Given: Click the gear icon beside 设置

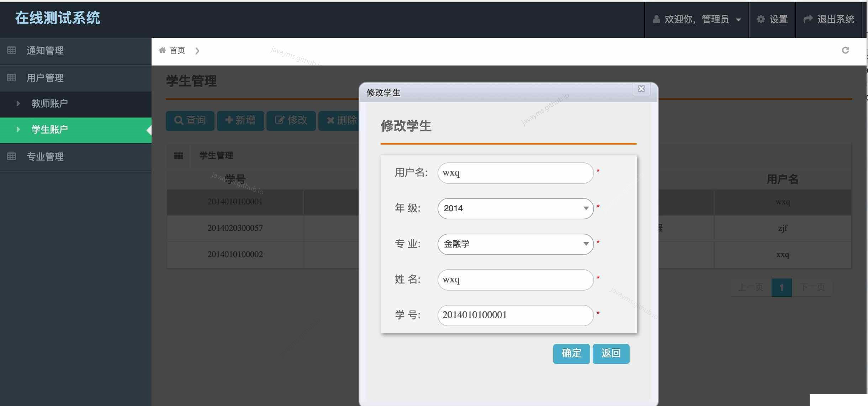Looking at the screenshot, I should (760, 19).
